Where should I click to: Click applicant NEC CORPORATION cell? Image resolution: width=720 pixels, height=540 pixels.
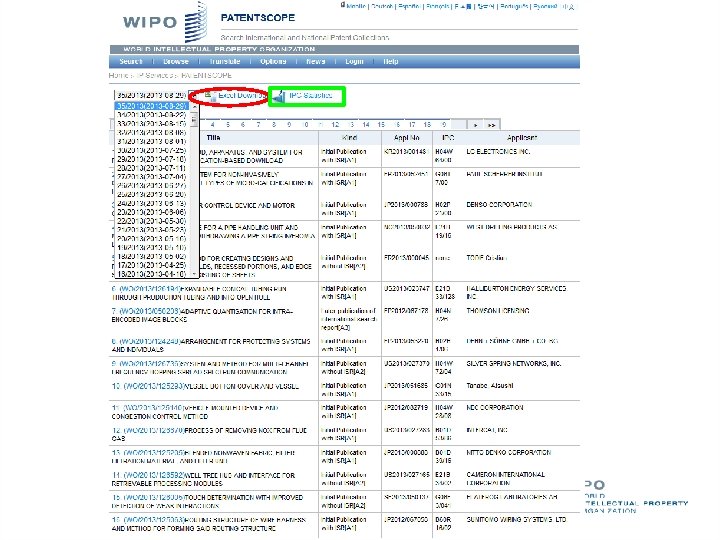click(x=495, y=408)
